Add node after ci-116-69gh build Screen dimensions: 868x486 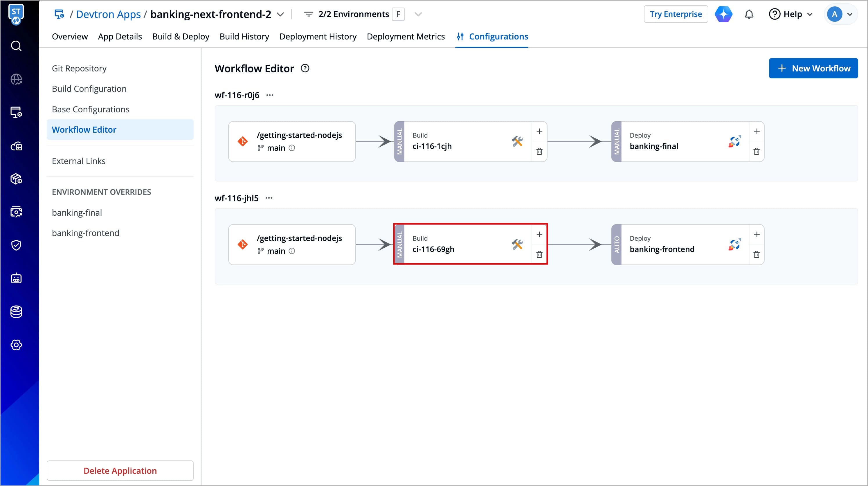[539, 234]
